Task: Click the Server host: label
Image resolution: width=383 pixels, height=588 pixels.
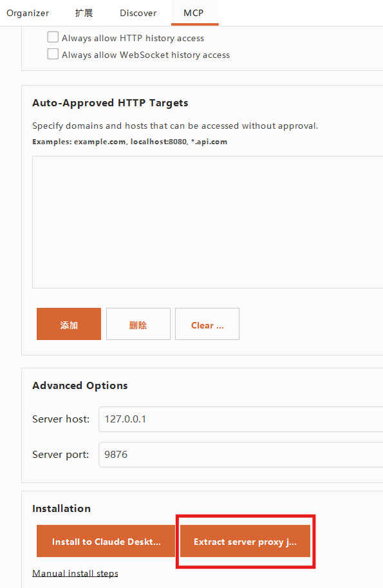Action: click(61, 419)
